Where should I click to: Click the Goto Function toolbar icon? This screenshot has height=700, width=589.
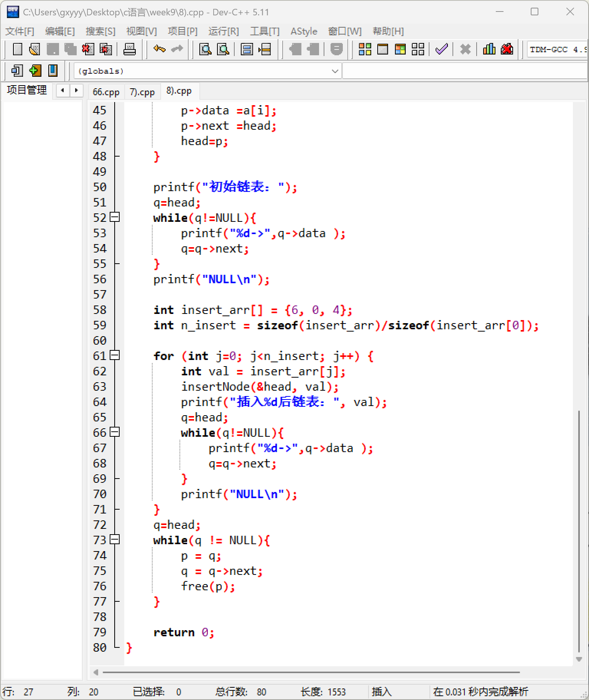coord(247,49)
